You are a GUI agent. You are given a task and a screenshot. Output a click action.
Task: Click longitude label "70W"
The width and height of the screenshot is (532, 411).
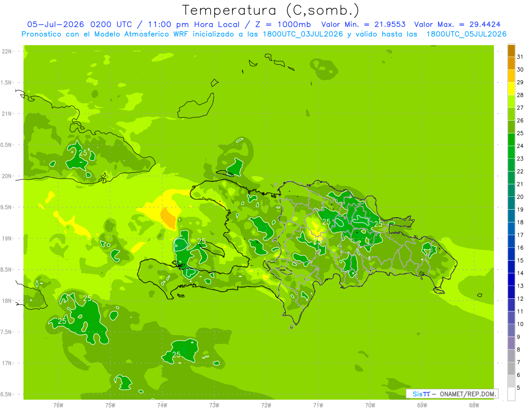[x=370, y=405]
